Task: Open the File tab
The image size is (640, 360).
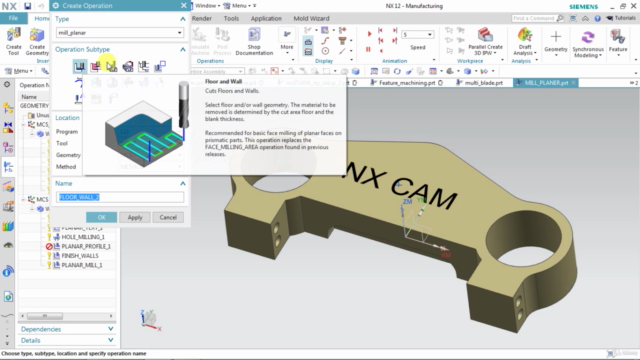Action: point(13,18)
